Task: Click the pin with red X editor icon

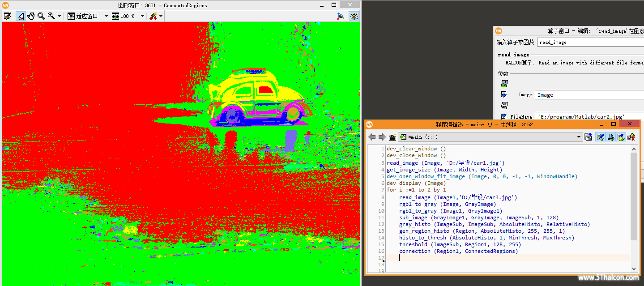Action: click(631, 137)
